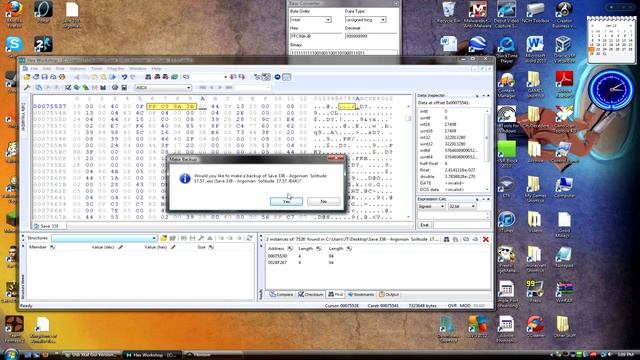Click the Eval button in Expression Calc
The height and width of the screenshot is (360, 640).
(x=424, y=225)
